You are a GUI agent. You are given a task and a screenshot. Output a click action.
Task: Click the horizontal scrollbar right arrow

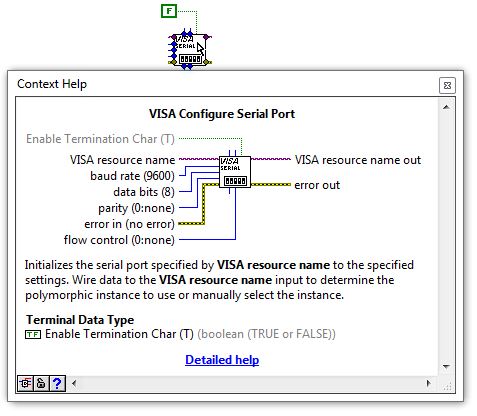click(x=429, y=384)
